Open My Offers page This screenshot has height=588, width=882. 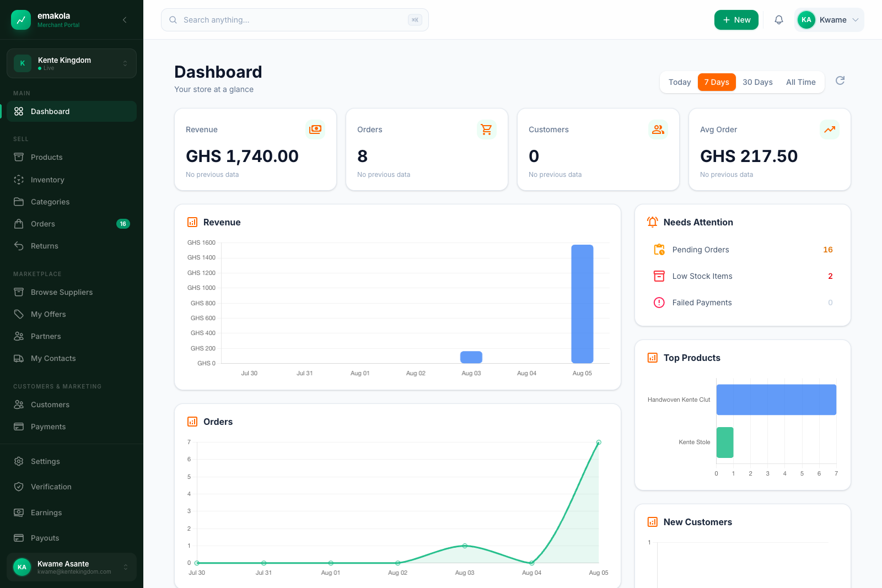pos(72,314)
